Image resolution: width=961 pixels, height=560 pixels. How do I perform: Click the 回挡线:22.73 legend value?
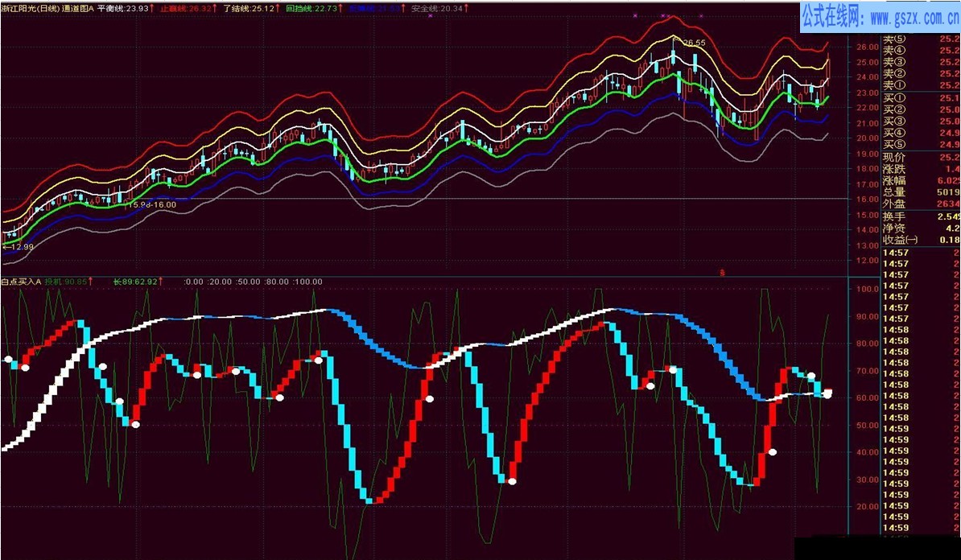click(311, 9)
